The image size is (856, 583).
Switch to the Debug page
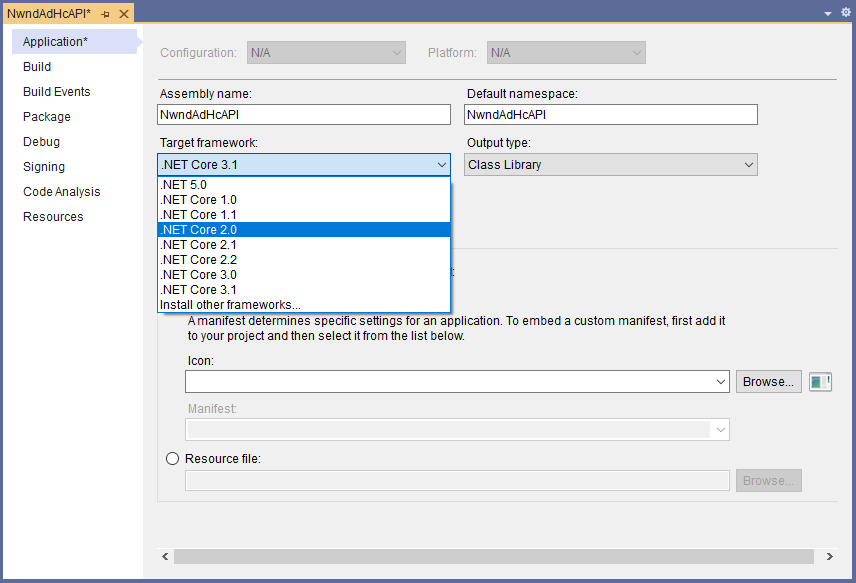[x=41, y=142]
